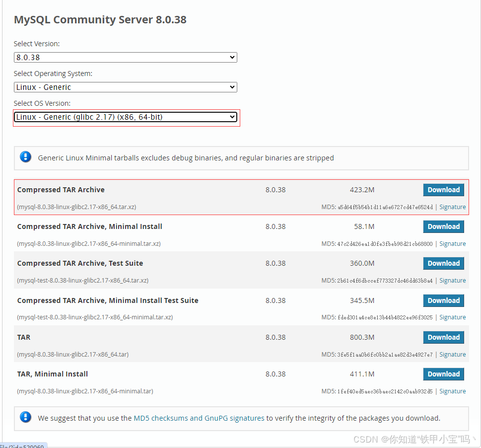Download Compressed TAR Archive, Minimal Install 58.1M
The width and height of the screenshot is (481, 448).
pos(443,226)
